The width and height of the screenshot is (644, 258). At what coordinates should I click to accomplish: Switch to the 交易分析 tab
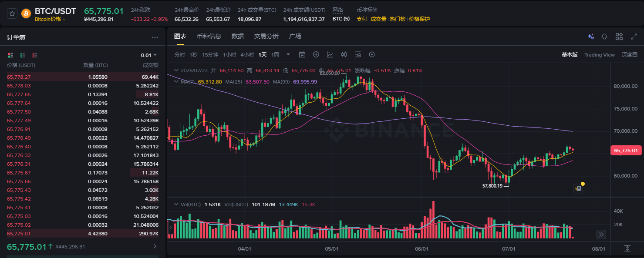266,36
